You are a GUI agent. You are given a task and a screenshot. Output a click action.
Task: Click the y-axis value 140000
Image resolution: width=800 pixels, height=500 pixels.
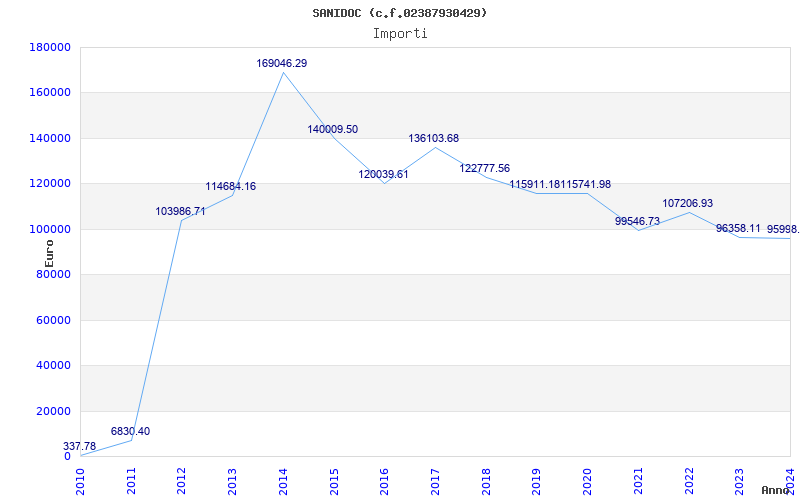pyautogui.click(x=50, y=139)
